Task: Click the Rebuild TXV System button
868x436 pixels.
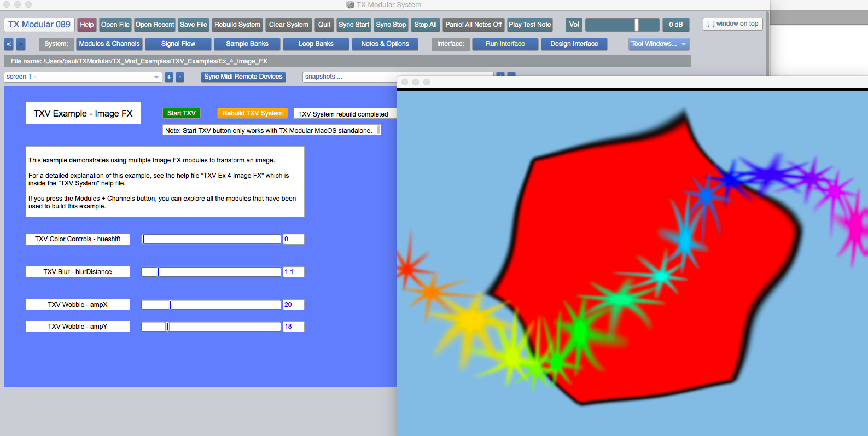Action: [252, 113]
